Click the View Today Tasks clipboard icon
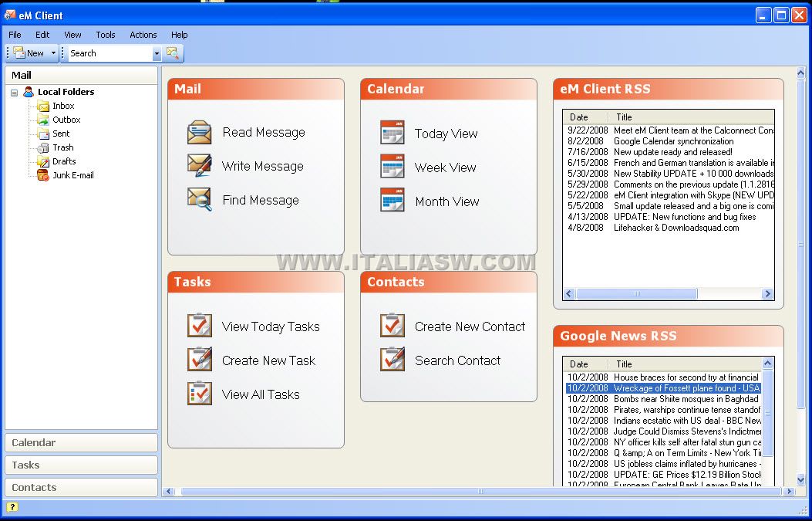Image resolution: width=812 pixels, height=521 pixels. (200, 326)
